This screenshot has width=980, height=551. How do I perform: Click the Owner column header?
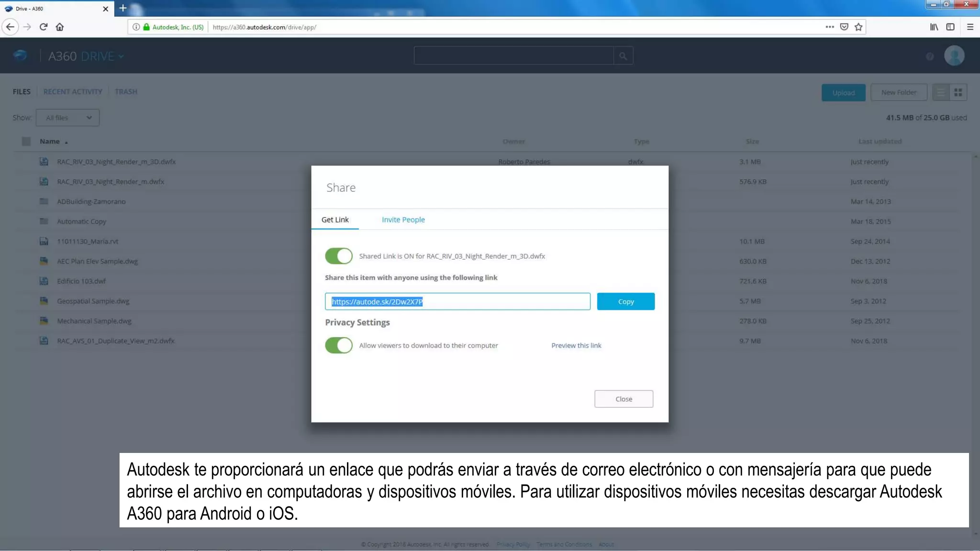tap(513, 142)
